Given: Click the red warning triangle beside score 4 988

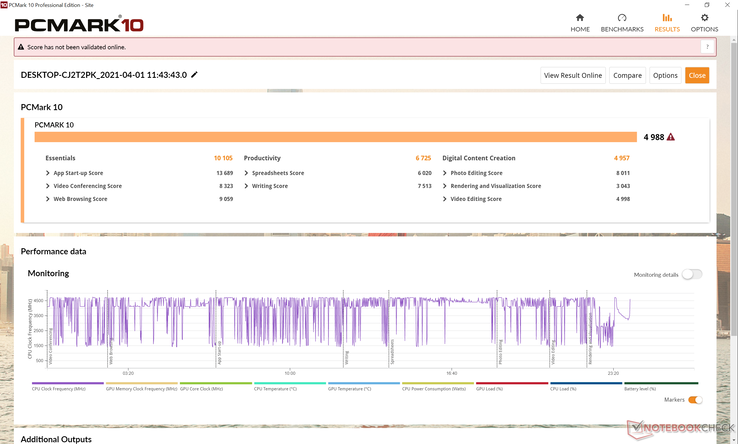Looking at the screenshot, I should pos(671,137).
